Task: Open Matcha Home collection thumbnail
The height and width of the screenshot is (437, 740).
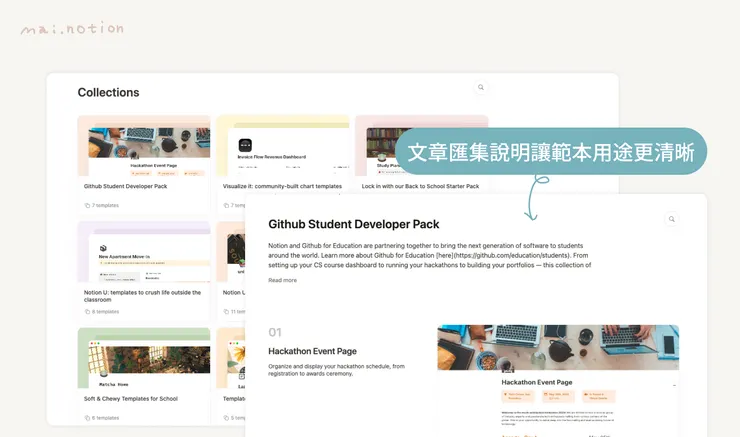Action: point(144,358)
